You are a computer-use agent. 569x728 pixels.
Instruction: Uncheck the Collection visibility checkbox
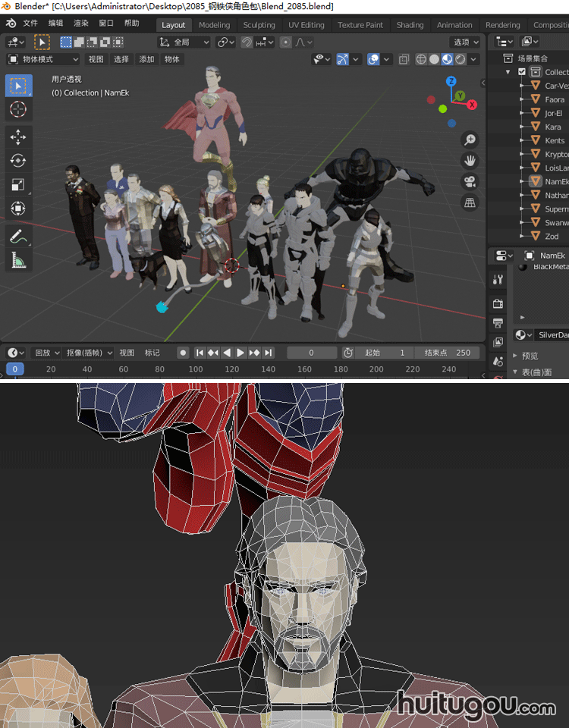coord(522,72)
